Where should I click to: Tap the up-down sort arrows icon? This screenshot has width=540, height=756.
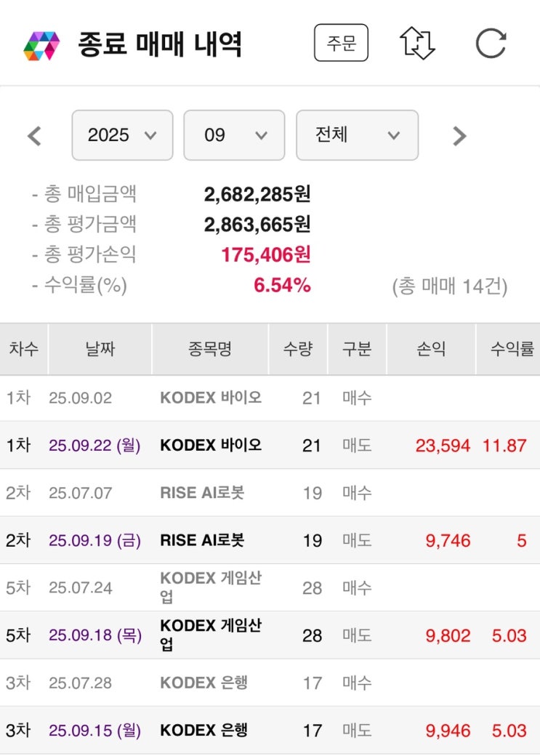pyautogui.click(x=417, y=44)
